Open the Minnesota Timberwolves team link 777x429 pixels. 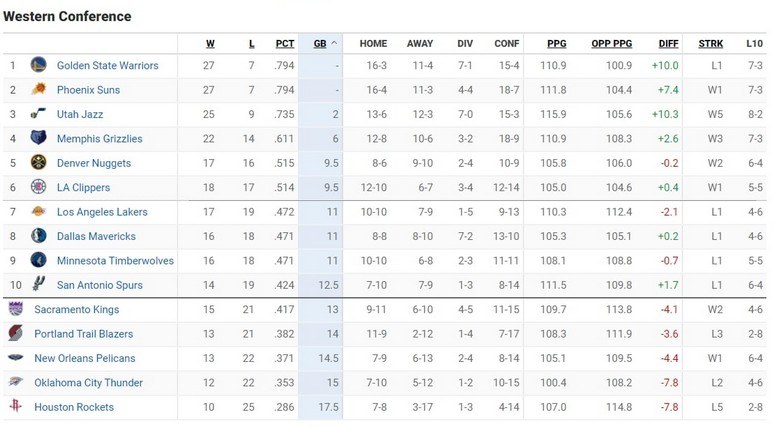click(x=115, y=261)
